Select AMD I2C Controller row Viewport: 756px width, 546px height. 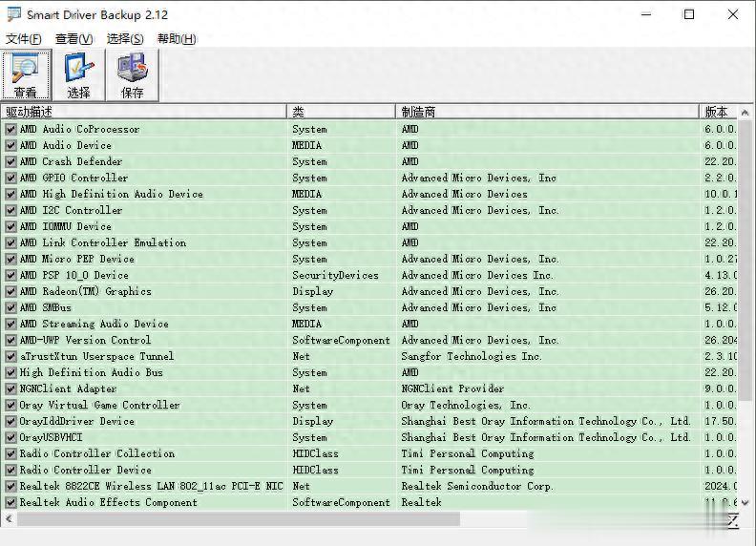[x=368, y=210]
